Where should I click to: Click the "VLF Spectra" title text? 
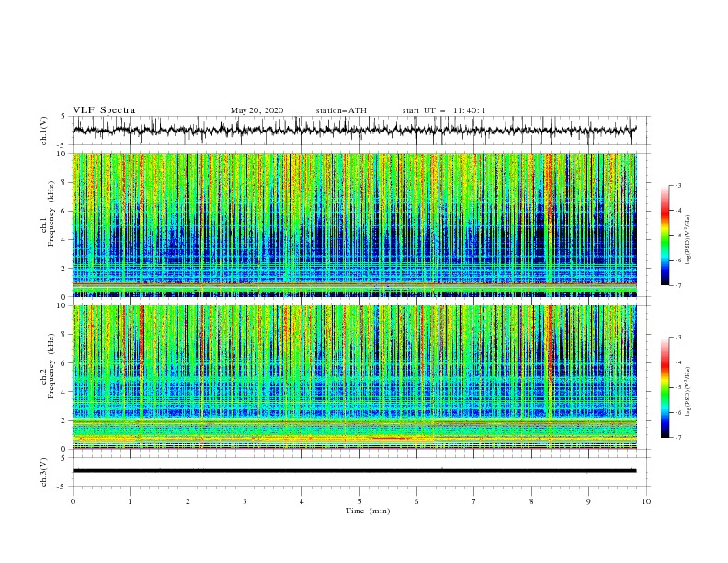[104, 110]
